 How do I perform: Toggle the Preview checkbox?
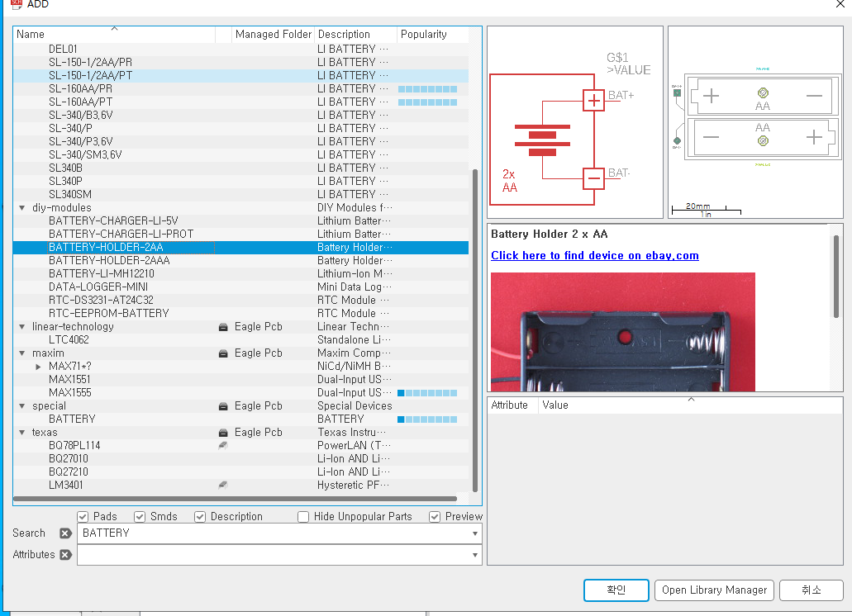435,517
